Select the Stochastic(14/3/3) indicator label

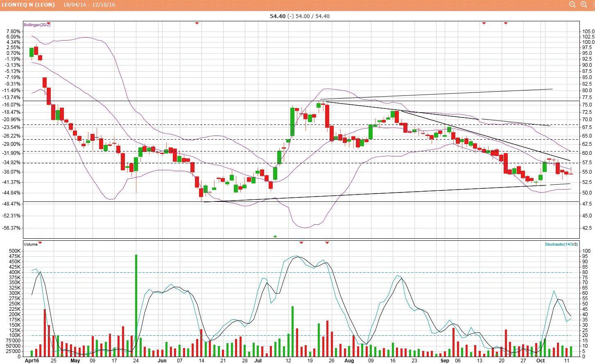[561, 244]
